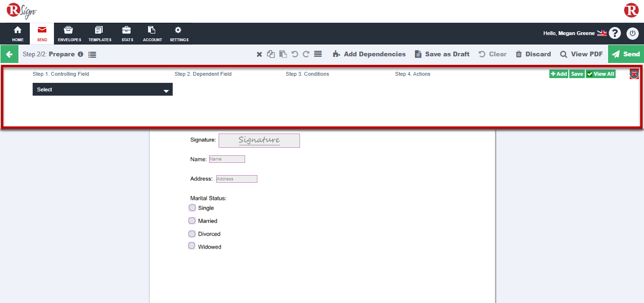The width and height of the screenshot is (644, 303).
Task: Open the Settings tab
Action: 179,34
